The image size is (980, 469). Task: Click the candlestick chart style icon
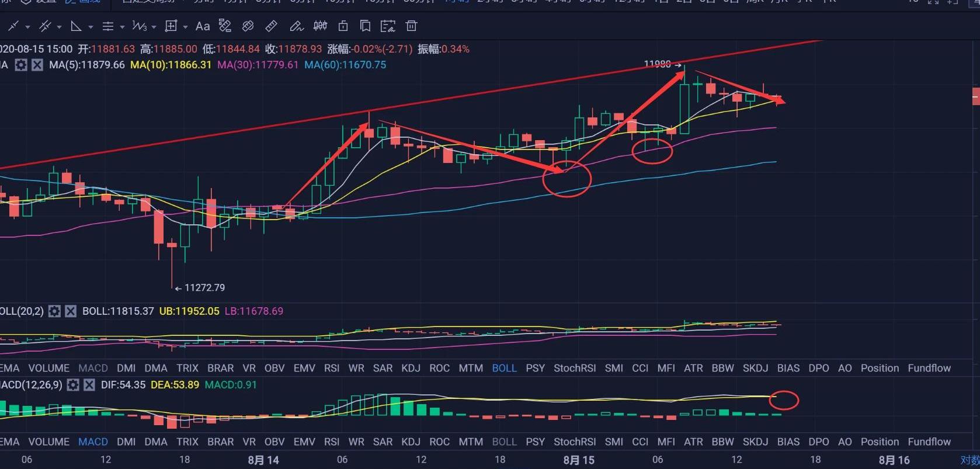(320, 26)
